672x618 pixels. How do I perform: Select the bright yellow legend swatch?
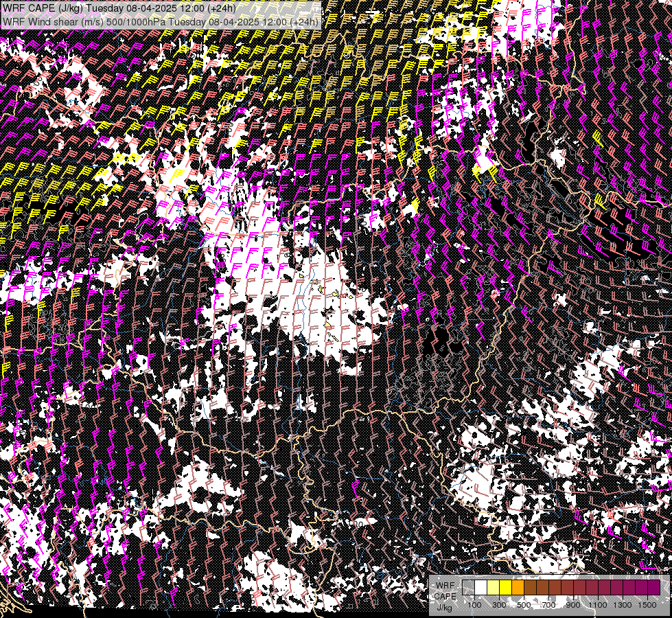[506, 588]
